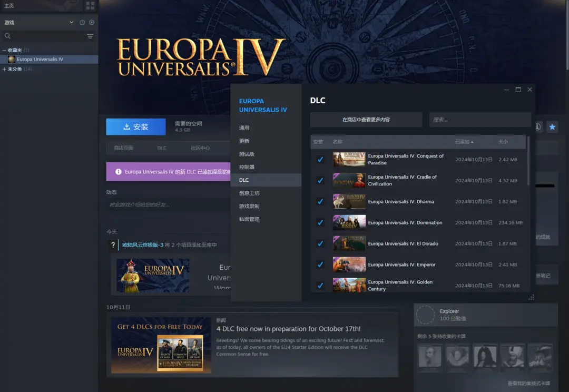Image resolution: width=569 pixels, height=392 pixels.
Task: Open the DLC tab on the game page
Action: (x=162, y=148)
